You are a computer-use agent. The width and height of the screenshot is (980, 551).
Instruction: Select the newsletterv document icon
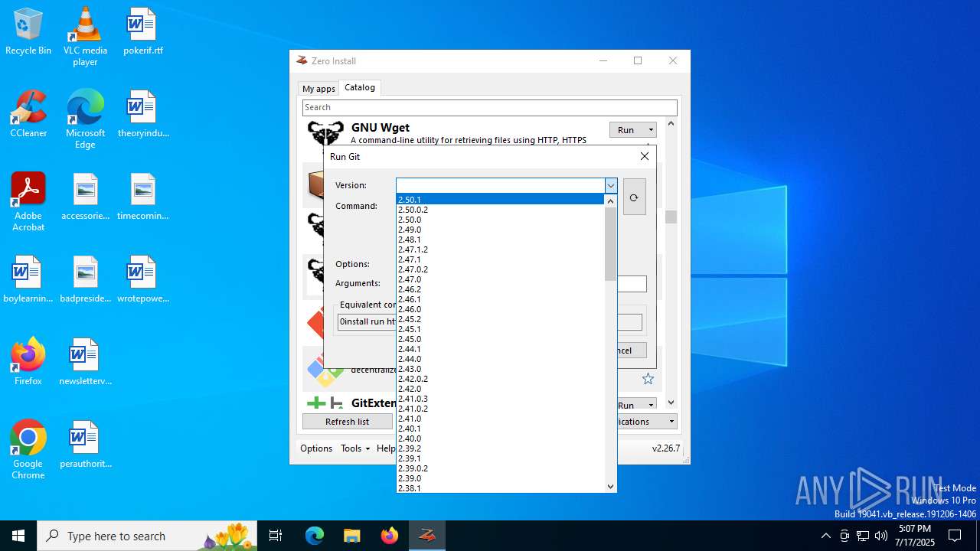[x=85, y=363]
